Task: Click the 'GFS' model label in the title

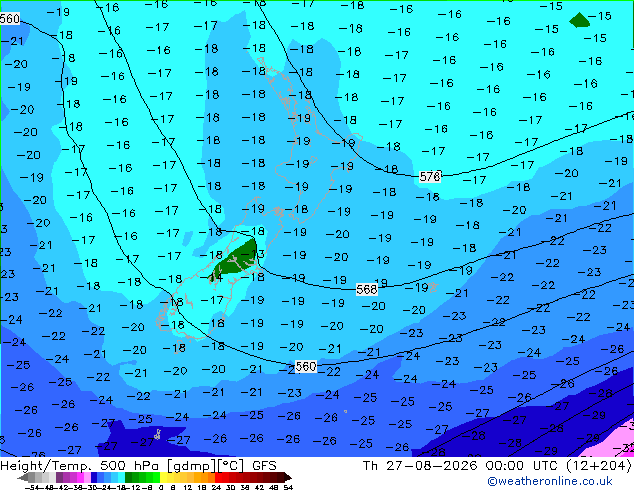Action: click(264, 466)
